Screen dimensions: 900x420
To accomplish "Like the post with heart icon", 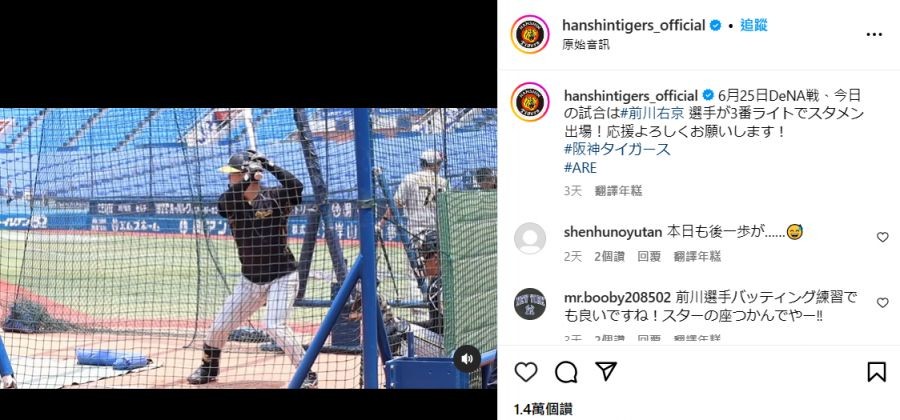I will tap(525, 372).
